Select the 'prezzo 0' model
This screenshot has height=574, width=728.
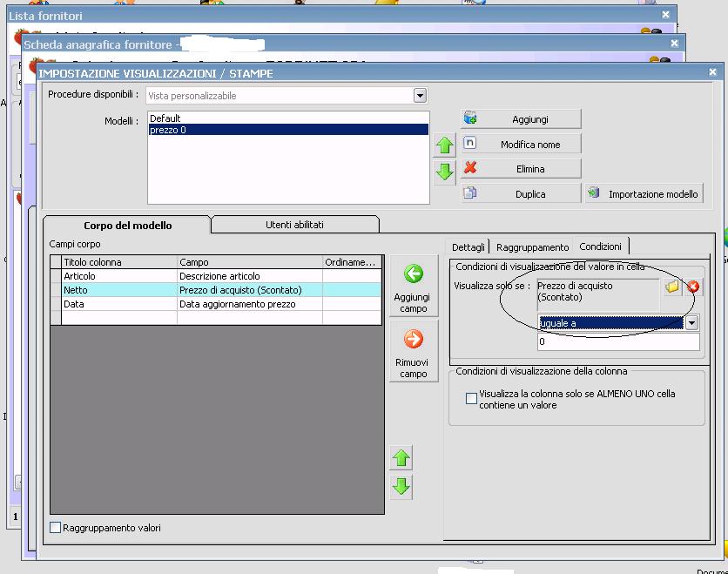pyautogui.click(x=288, y=130)
